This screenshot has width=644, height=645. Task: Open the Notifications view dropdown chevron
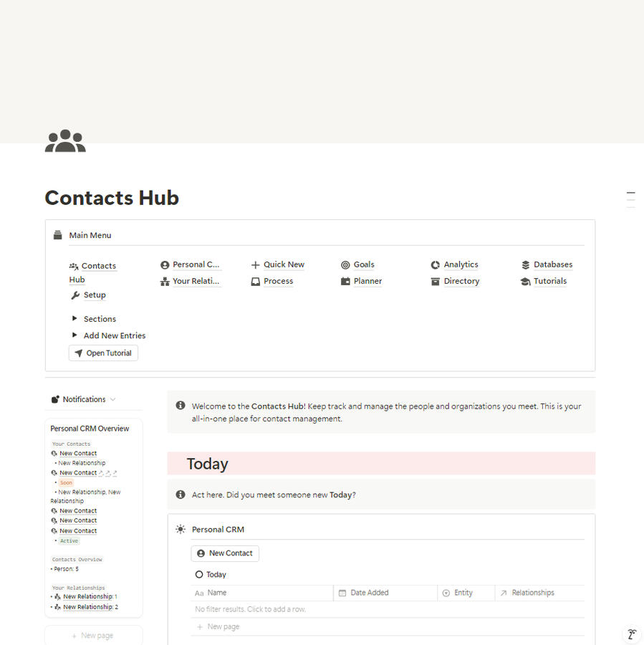coord(113,399)
